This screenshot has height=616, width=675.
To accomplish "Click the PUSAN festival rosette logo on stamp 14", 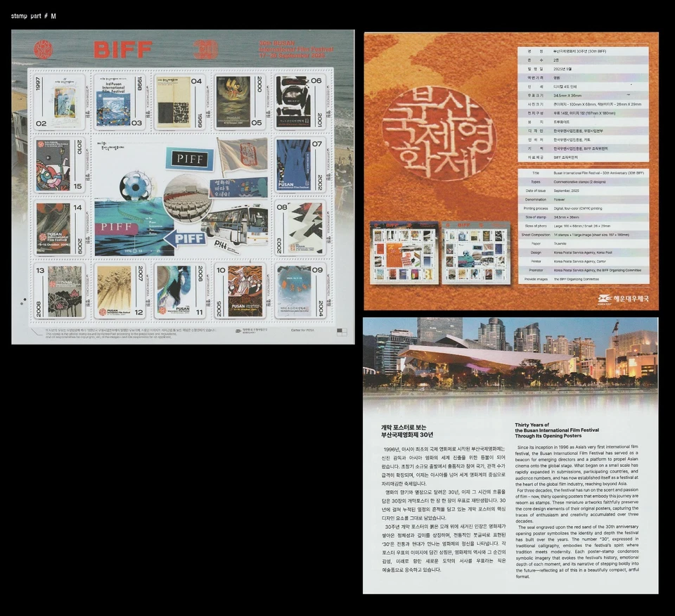I will coord(43,236).
